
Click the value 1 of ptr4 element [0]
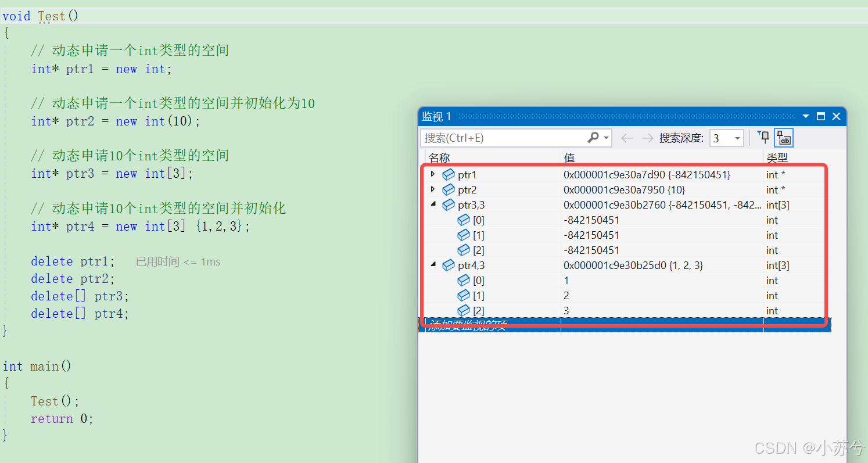point(566,280)
